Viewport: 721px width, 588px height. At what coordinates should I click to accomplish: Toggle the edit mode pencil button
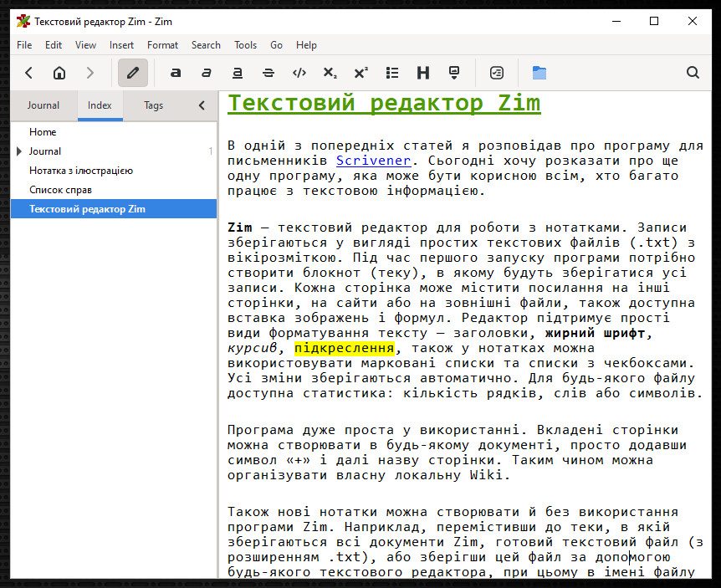click(133, 73)
